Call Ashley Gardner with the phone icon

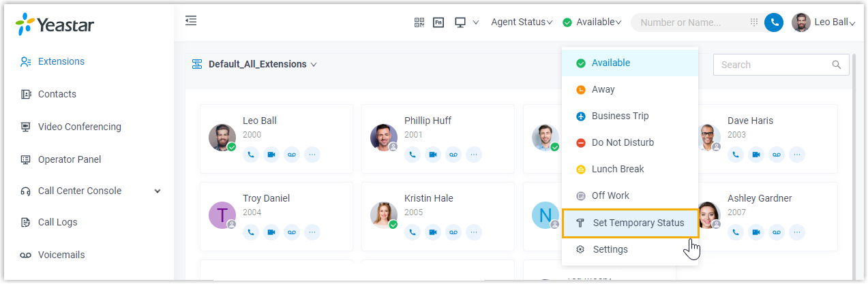(736, 232)
